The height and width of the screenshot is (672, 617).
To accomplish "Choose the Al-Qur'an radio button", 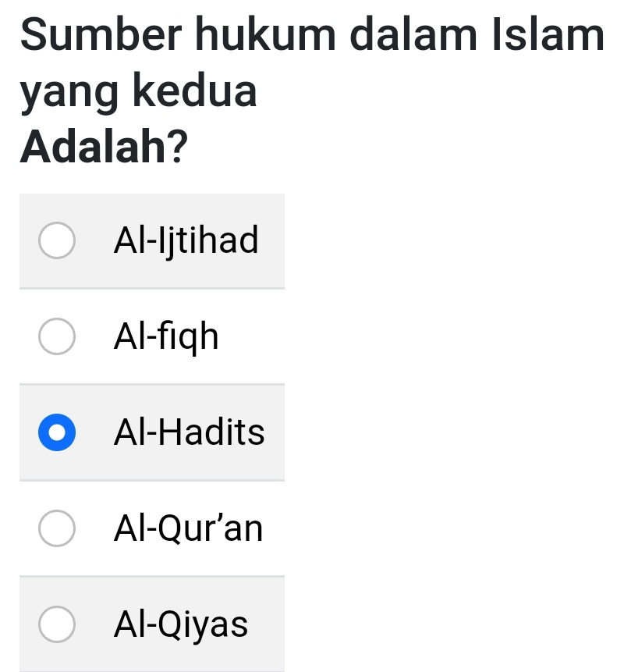I will point(58,529).
